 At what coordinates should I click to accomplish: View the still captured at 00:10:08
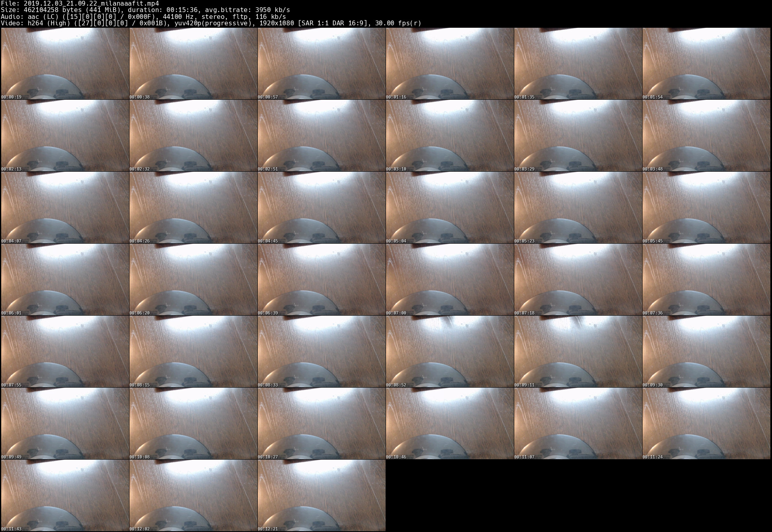click(193, 423)
